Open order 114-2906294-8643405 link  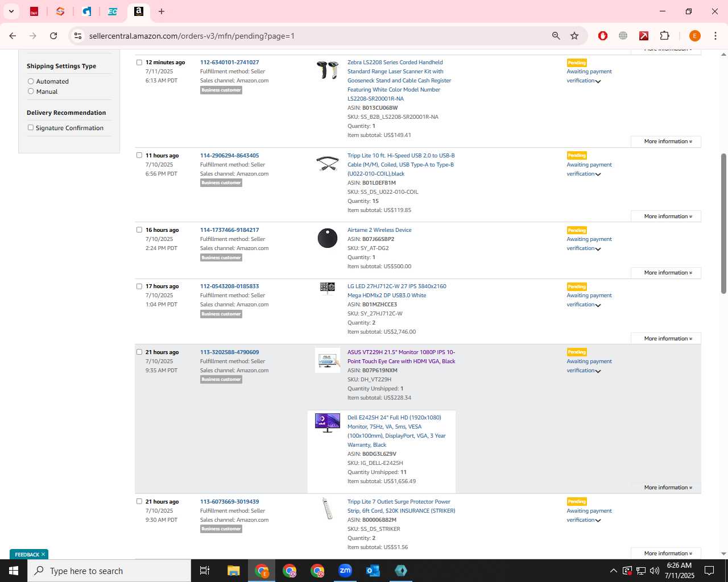tap(229, 156)
